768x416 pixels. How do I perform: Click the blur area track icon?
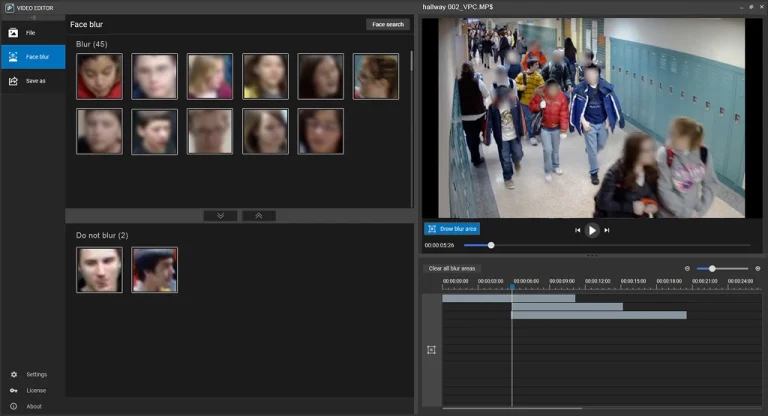pyautogui.click(x=431, y=350)
